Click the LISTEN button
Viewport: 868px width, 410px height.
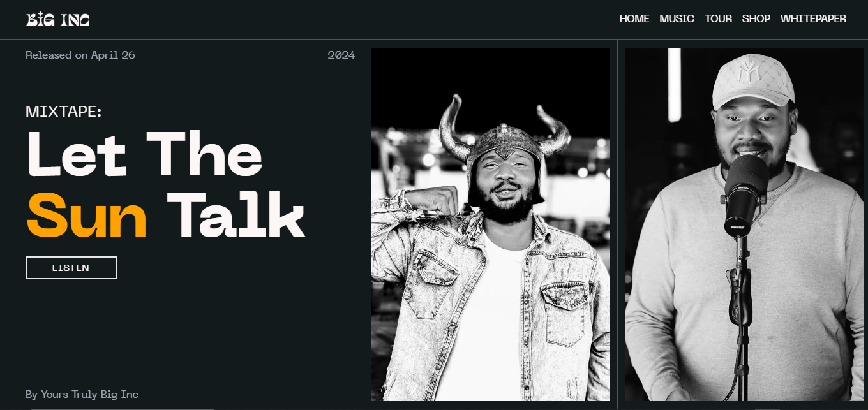71,268
